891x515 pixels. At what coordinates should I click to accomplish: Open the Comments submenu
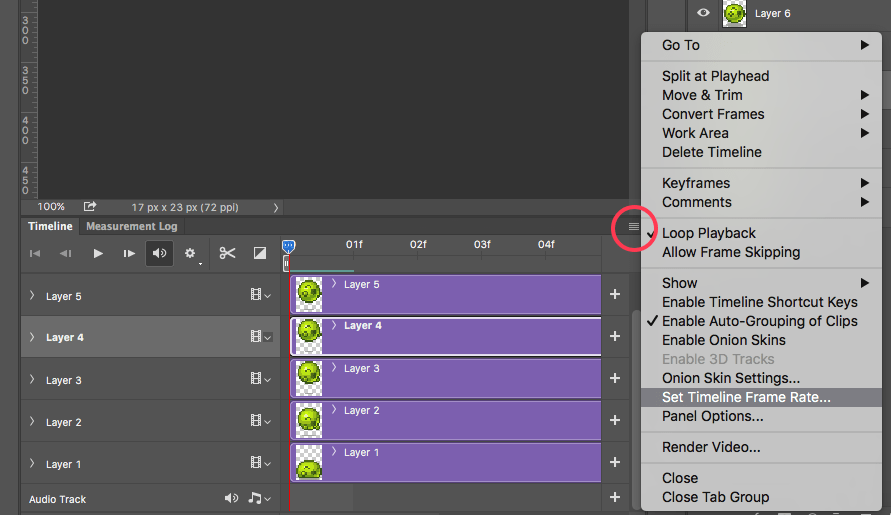coord(761,202)
